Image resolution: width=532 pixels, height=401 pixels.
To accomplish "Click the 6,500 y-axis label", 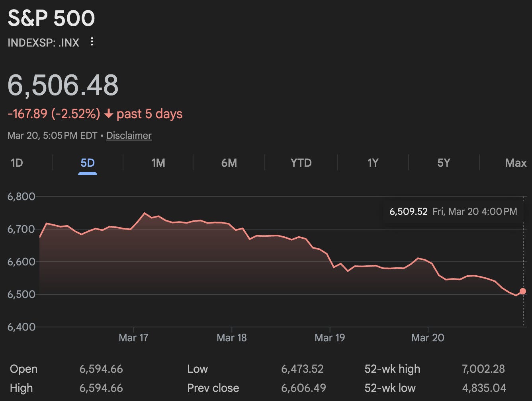I will (x=22, y=294).
